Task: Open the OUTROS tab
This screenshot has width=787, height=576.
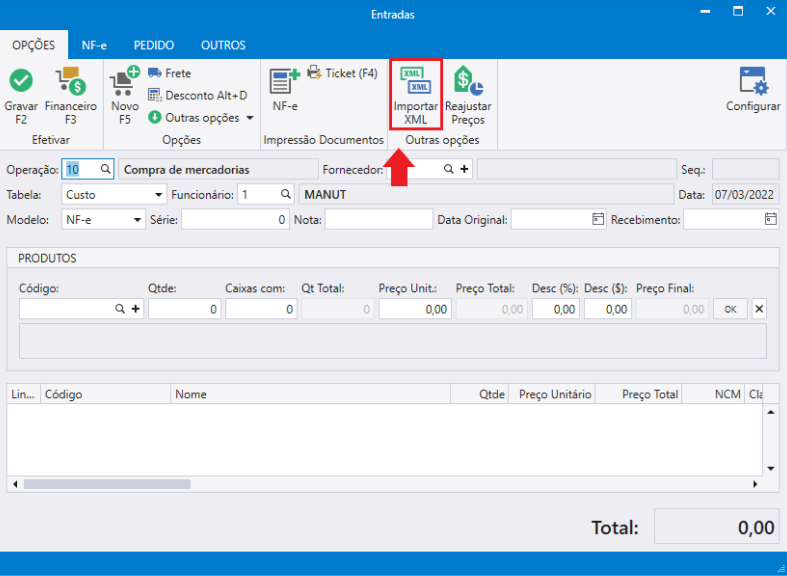Action: tap(223, 45)
